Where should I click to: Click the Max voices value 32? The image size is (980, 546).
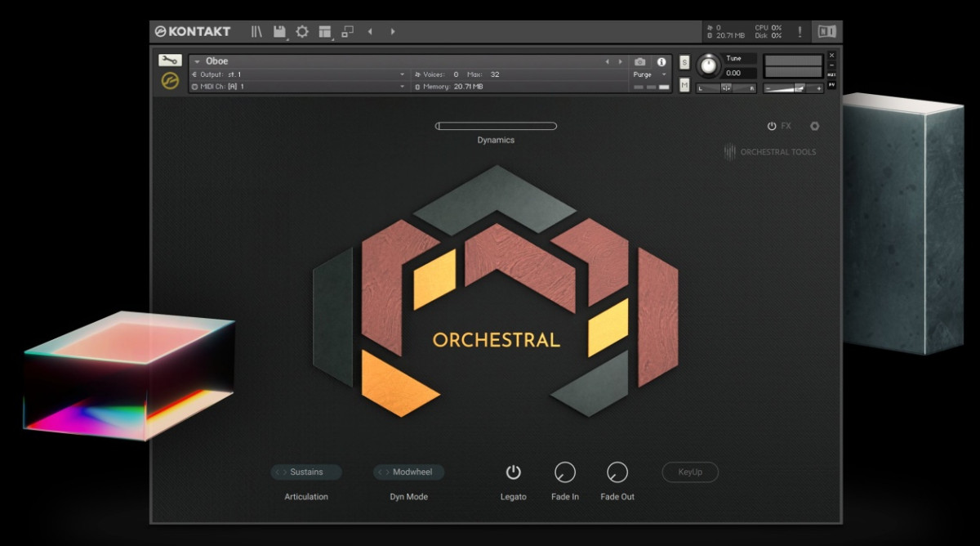coord(494,74)
